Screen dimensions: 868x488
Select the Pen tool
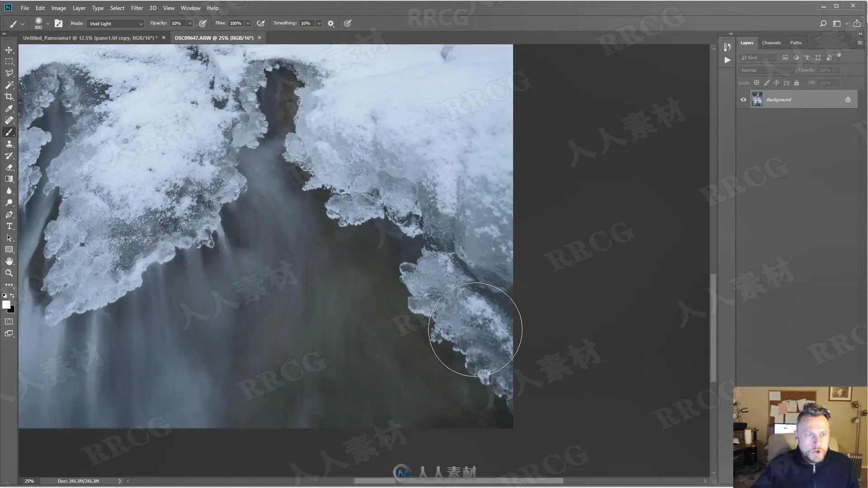(x=9, y=214)
